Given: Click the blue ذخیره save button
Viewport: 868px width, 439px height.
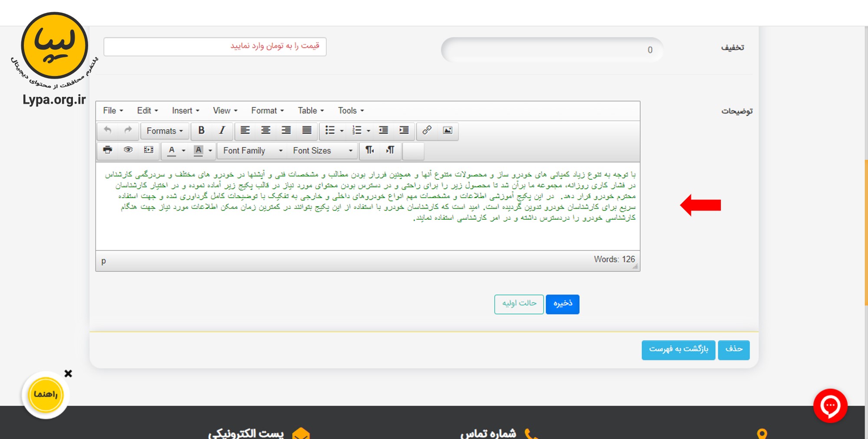Looking at the screenshot, I should pyautogui.click(x=562, y=304).
